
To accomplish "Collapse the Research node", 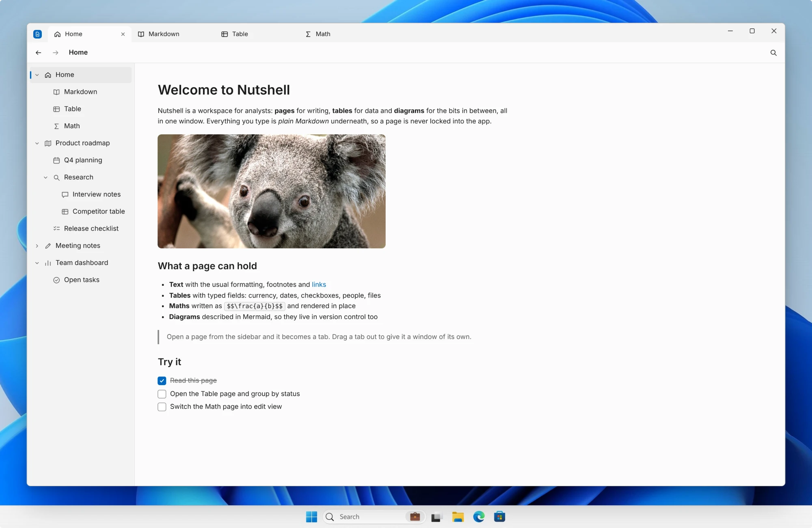I will coord(45,177).
